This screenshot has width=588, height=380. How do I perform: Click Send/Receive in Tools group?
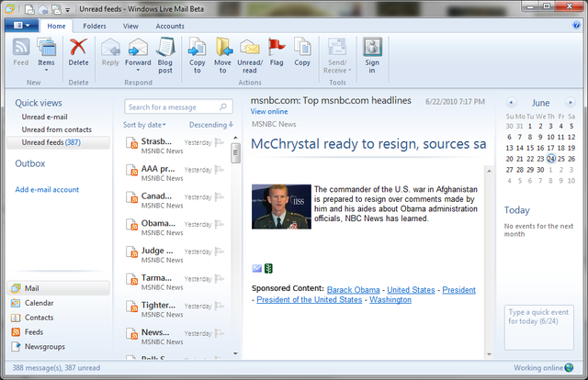point(337,55)
